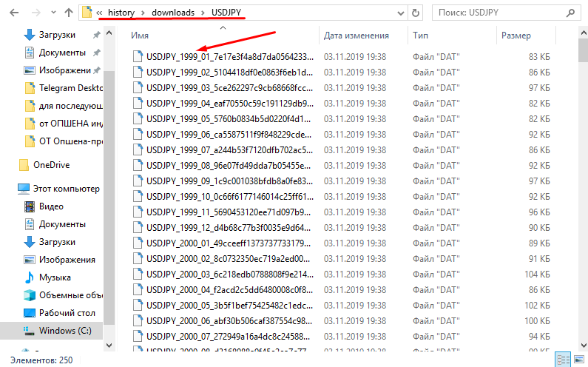Screen dimensions: 588x367
Task: Open Музыка folder in sidebar
Action: 55,277
